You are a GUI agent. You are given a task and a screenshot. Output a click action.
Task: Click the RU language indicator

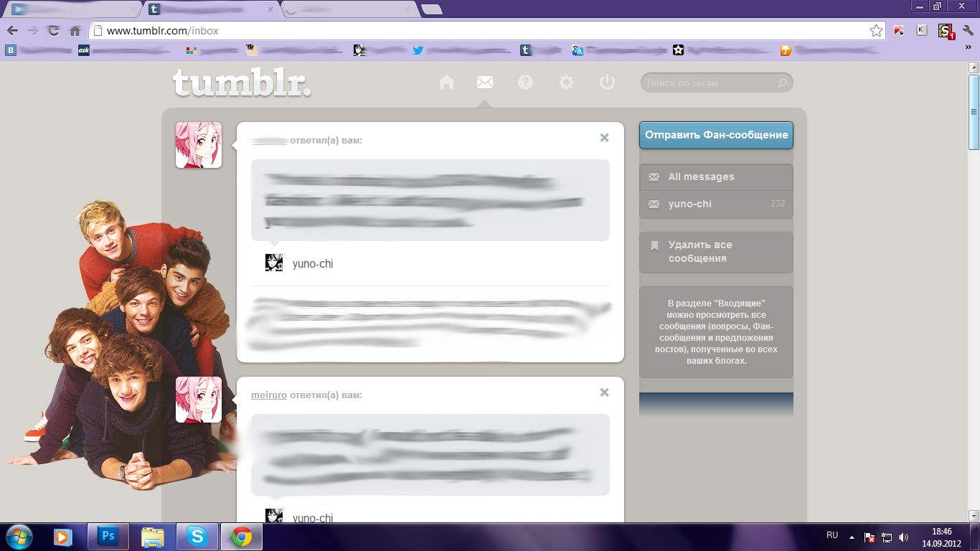(831, 535)
